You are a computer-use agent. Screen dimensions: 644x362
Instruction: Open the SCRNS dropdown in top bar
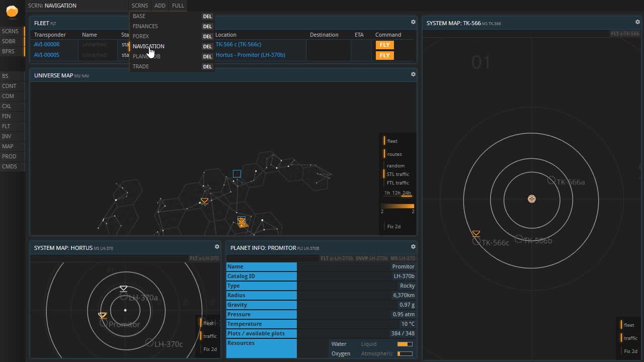140,6
